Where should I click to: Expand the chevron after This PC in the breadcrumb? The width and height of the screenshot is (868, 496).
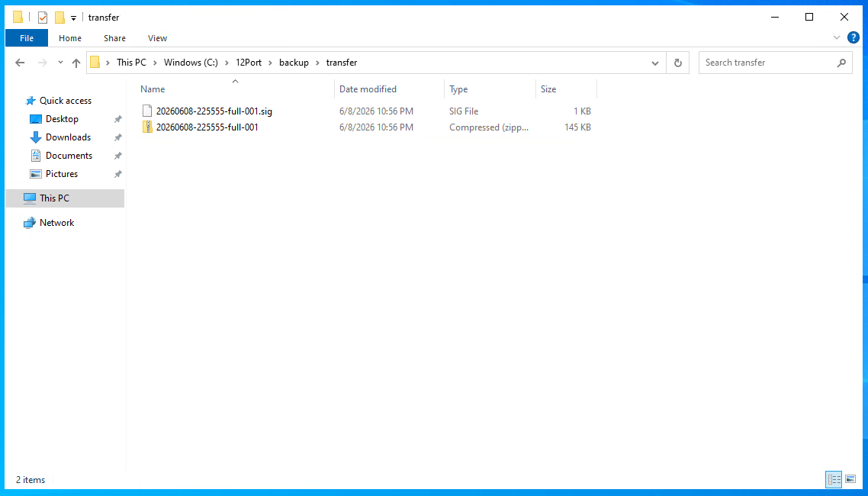coord(156,63)
